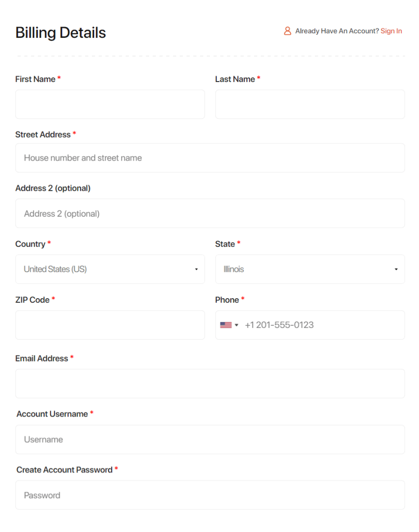Click the Email Address field label
This screenshot has height=532, width=419.
point(42,358)
